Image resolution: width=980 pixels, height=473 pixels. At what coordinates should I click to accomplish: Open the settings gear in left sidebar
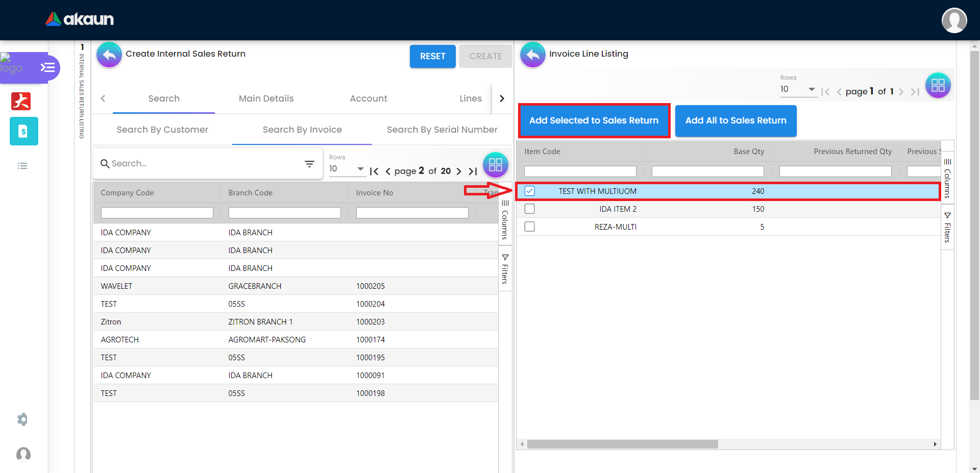22,419
